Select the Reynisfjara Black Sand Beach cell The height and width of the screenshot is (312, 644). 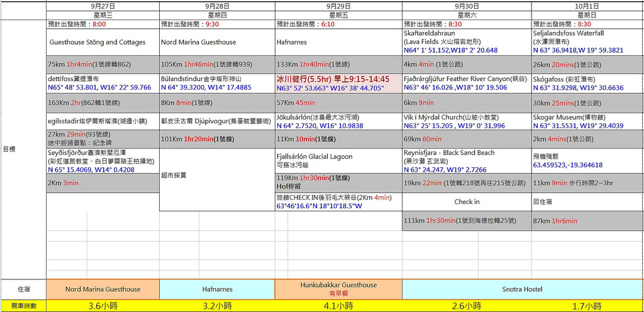pos(467,161)
